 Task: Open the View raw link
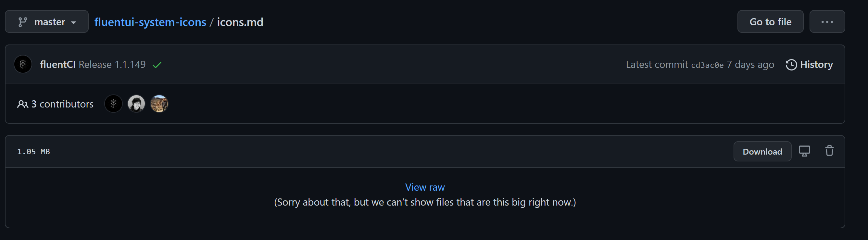(425, 187)
